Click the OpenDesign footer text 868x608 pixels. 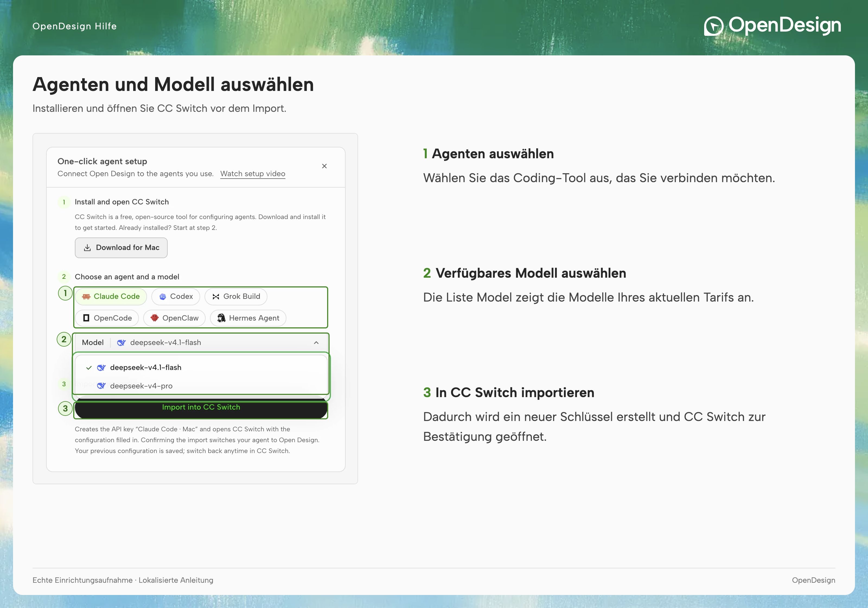pyautogui.click(x=813, y=580)
